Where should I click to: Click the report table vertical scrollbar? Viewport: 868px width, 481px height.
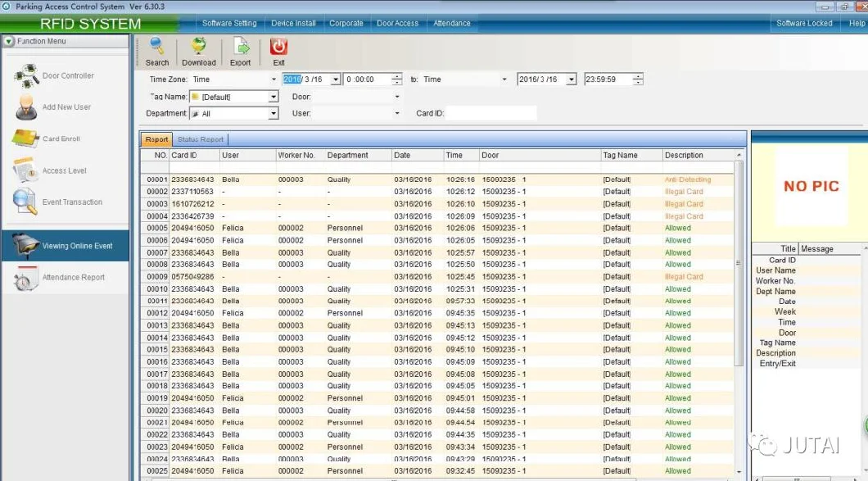click(x=739, y=263)
